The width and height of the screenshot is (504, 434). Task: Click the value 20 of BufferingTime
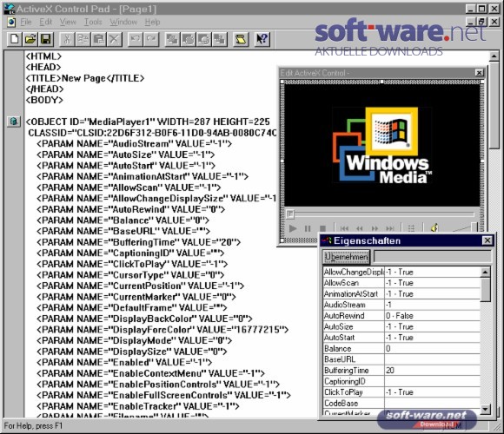[390, 371]
